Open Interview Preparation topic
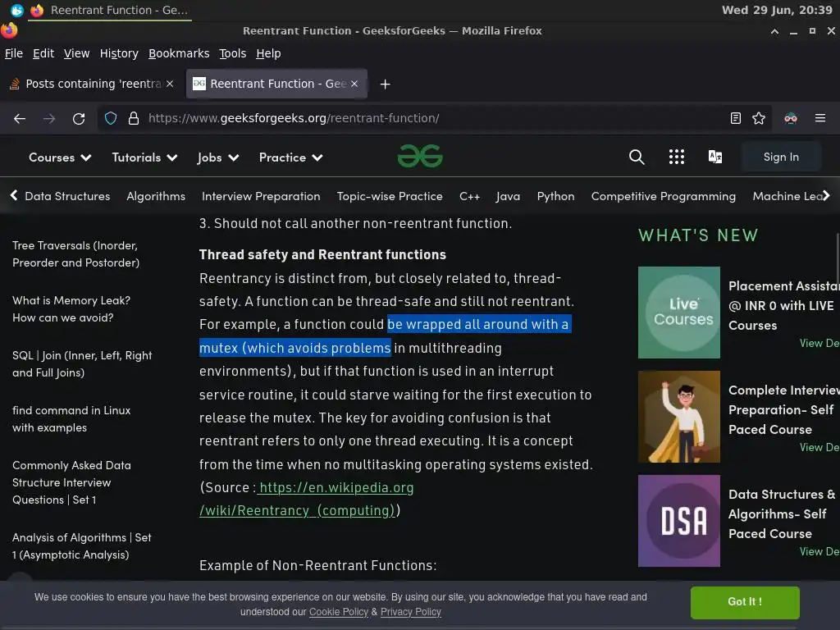The image size is (840, 630). point(261,196)
